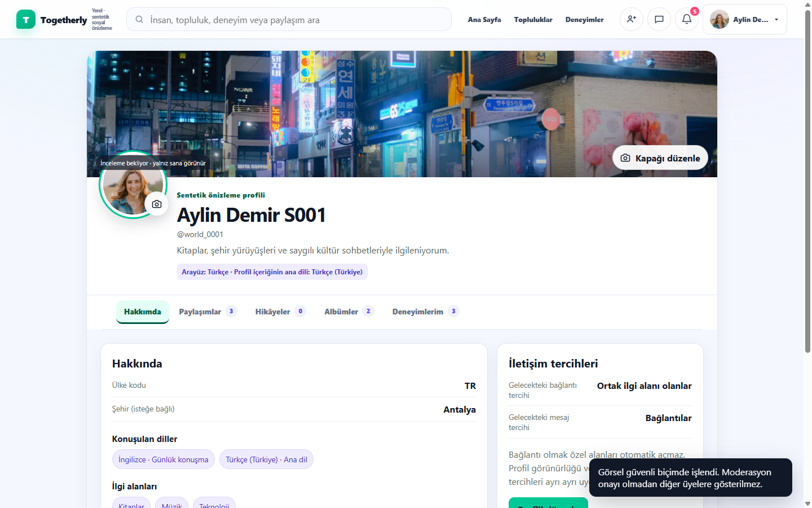This screenshot has height=508, width=812.
Task: Click the Kapağı düzenle button
Action: click(660, 158)
